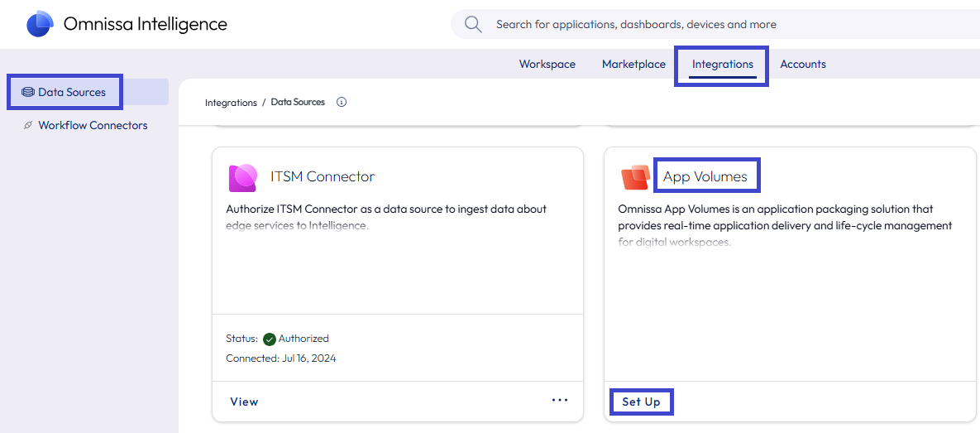Image resolution: width=980 pixels, height=433 pixels.
Task: Click the Connected: Jul 16, 2024 text
Action: click(281, 358)
